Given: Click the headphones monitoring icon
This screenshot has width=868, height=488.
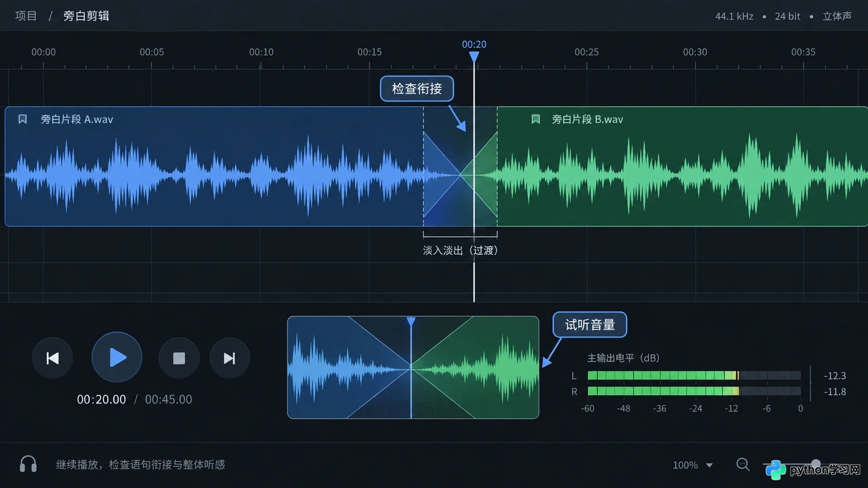Looking at the screenshot, I should pos(28,465).
